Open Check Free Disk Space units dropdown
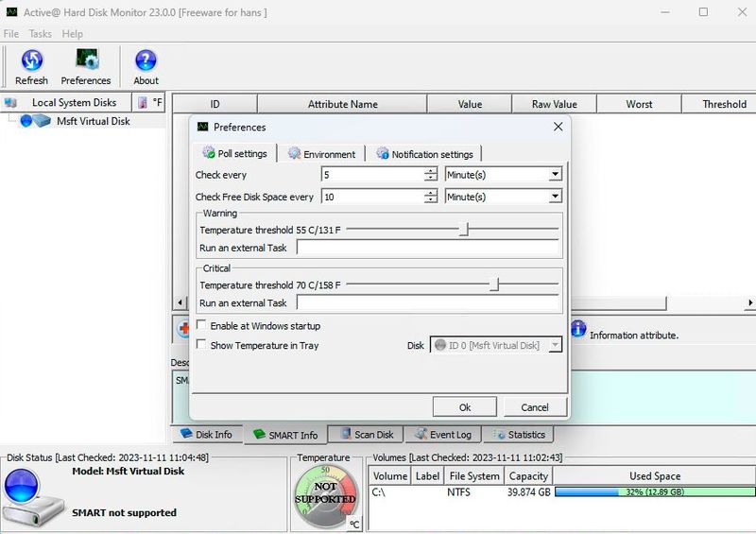This screenshot has width=756, height=534. [x=556, y=196]
